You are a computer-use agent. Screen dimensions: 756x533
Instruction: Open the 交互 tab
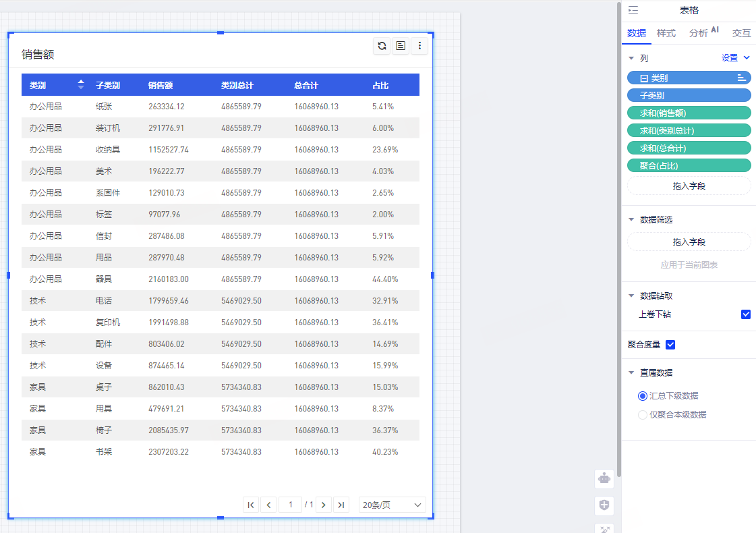(741, 33)
